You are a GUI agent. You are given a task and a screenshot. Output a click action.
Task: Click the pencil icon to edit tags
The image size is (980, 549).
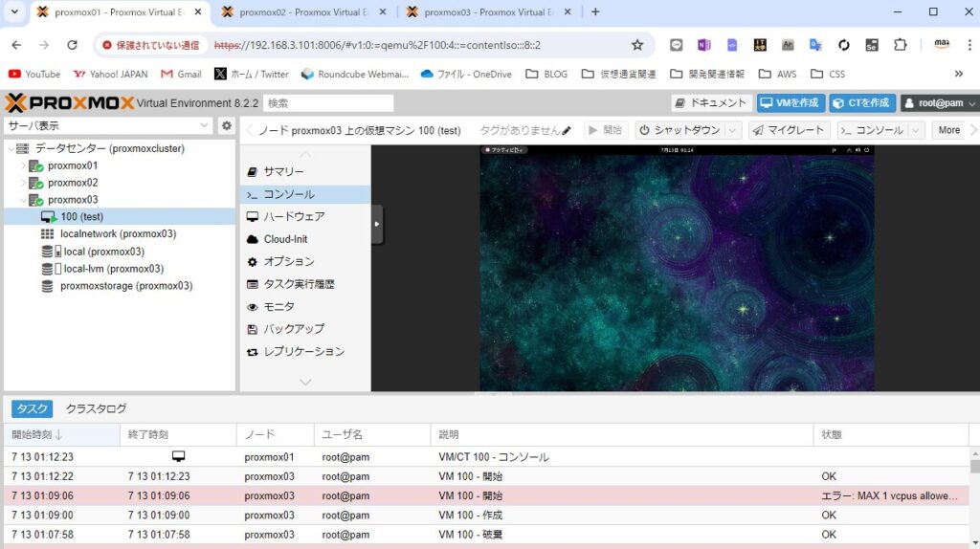[567, 130]
